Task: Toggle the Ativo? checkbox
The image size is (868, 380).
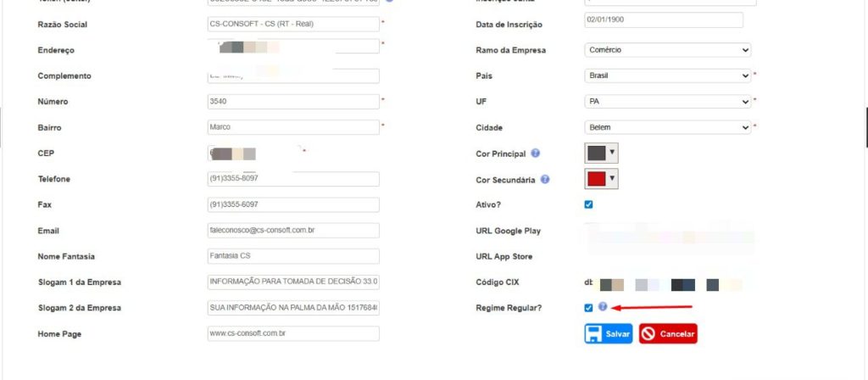Action: coord(589,204)
